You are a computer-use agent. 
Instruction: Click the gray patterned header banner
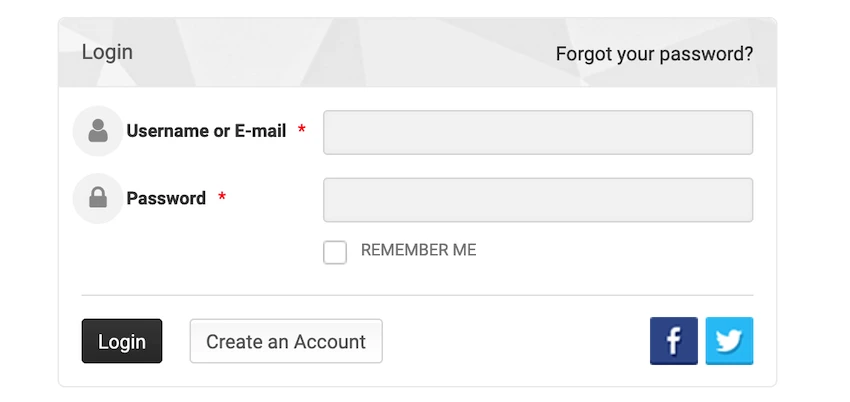pos(417,53)
